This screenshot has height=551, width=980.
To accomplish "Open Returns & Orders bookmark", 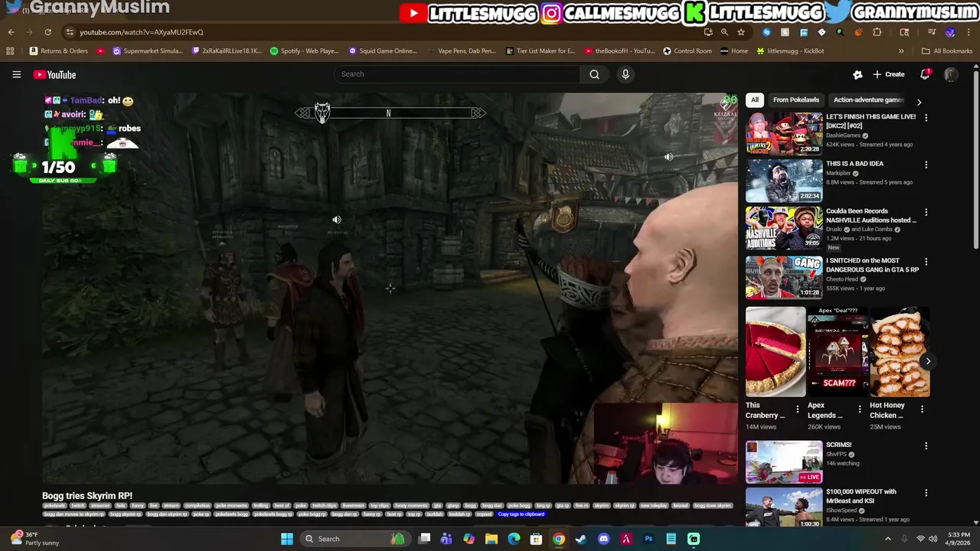I will (x=58, y=51).
